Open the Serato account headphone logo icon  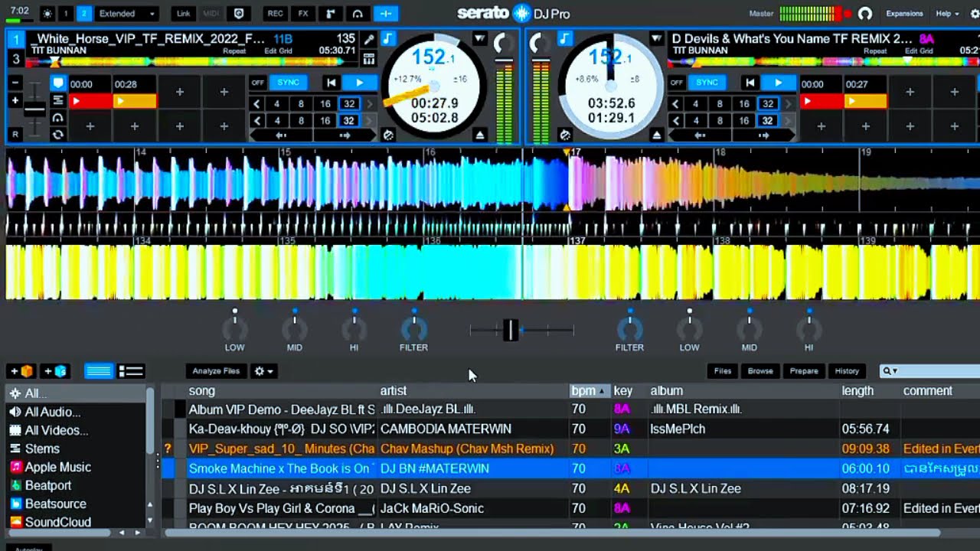pyautogui.click(x=865, y=14)
